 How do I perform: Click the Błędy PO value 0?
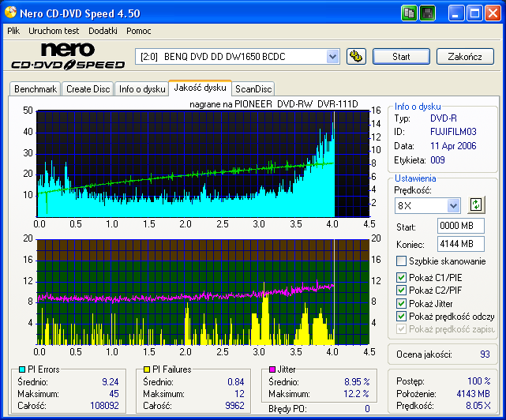tap(367, 409)
